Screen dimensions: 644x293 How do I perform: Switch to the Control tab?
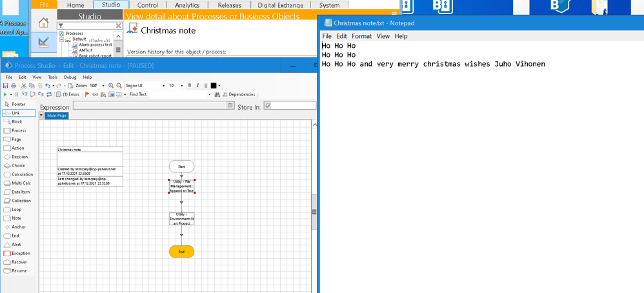[x=148, y=5]
